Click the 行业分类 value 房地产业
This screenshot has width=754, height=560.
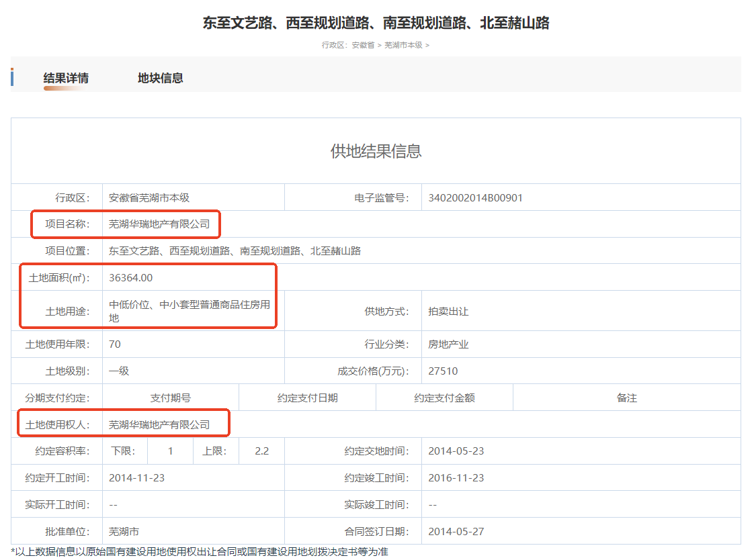[448, 344]
